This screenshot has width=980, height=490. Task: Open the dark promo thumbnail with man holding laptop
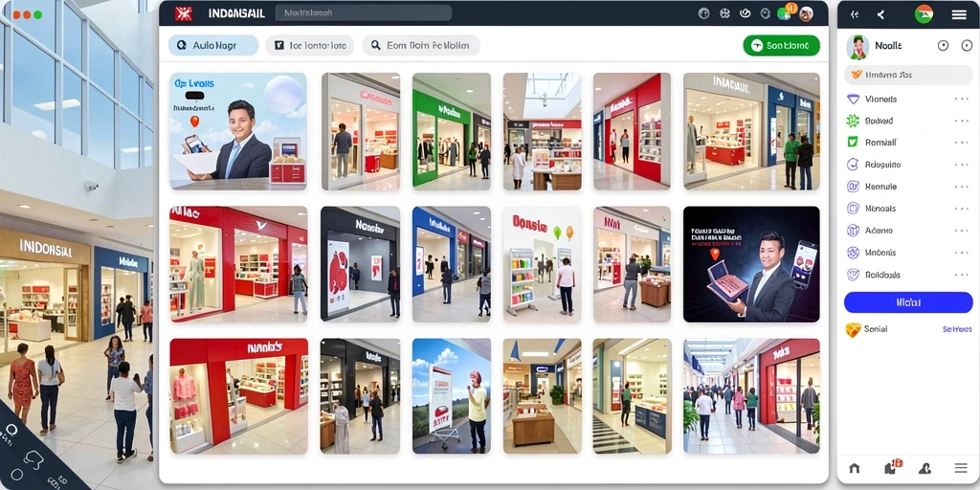click(x=751, y=264)
